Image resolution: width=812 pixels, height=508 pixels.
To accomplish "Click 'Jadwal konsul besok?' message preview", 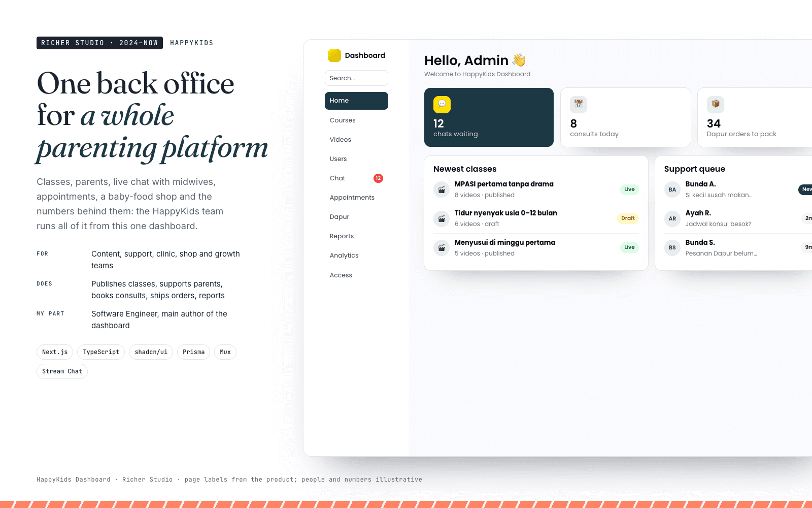I will 718,224.
